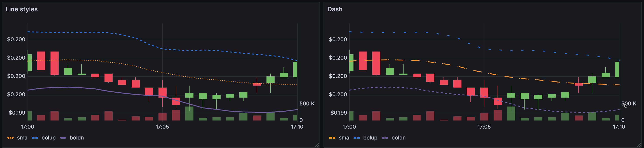Toggle boldn series label in Line styles legend

pyautogui.click(x=77, y=138)
